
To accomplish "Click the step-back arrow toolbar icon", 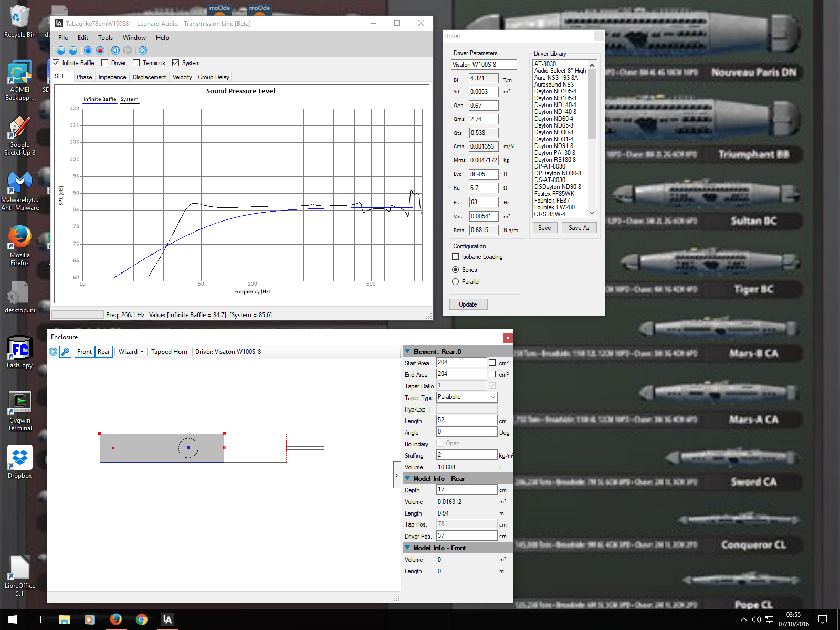I will 115,50.
